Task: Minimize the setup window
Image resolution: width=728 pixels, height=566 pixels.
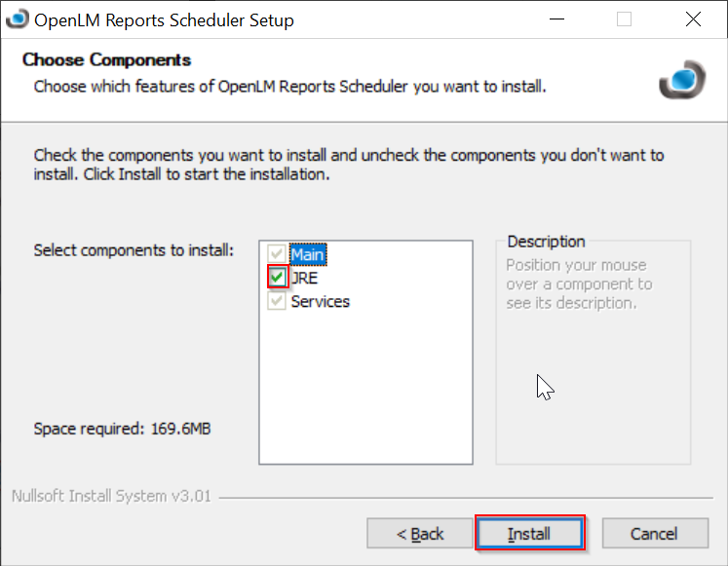Action: [x=556, y=19]
